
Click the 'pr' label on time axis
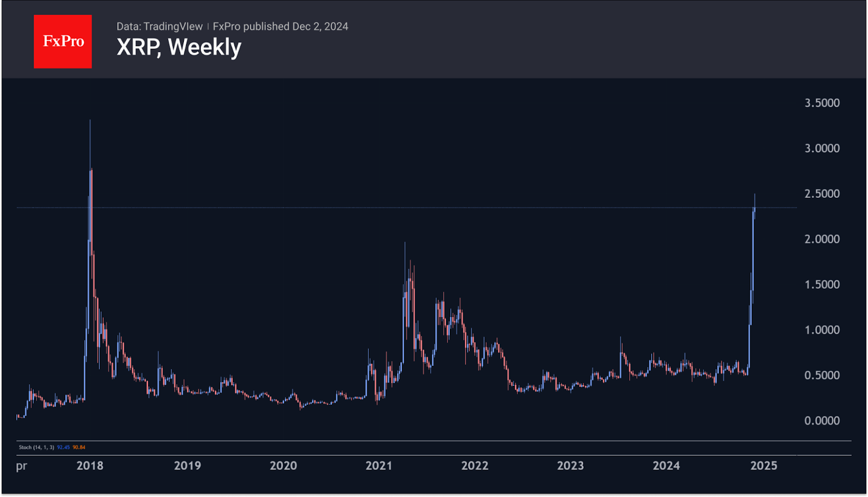(22, 467)
